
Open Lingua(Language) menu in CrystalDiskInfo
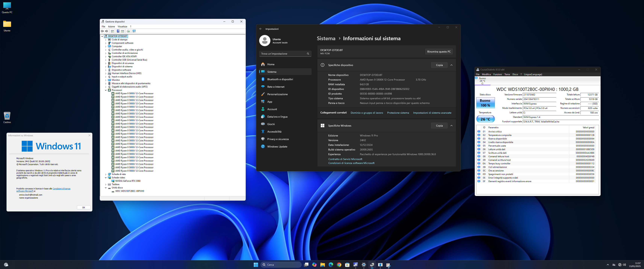point(533,74)
